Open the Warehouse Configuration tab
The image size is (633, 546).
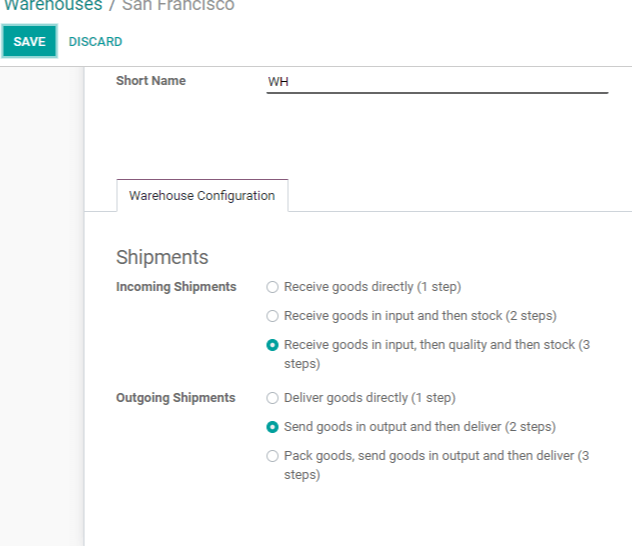202,195
